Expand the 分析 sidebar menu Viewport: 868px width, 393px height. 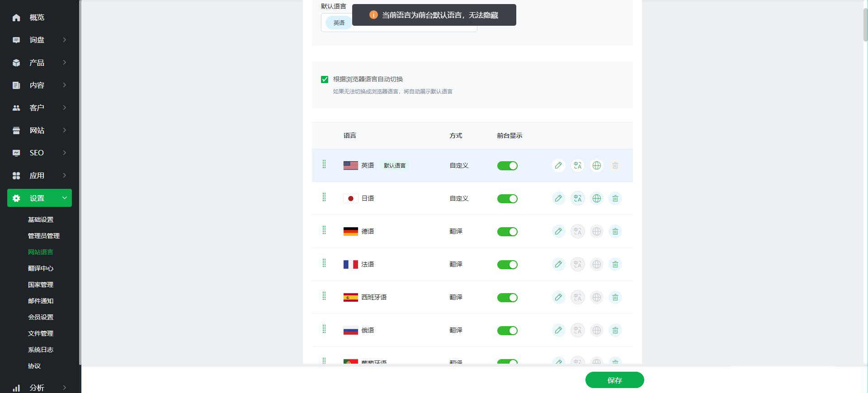pyautogui.click(x=39, y=388)
